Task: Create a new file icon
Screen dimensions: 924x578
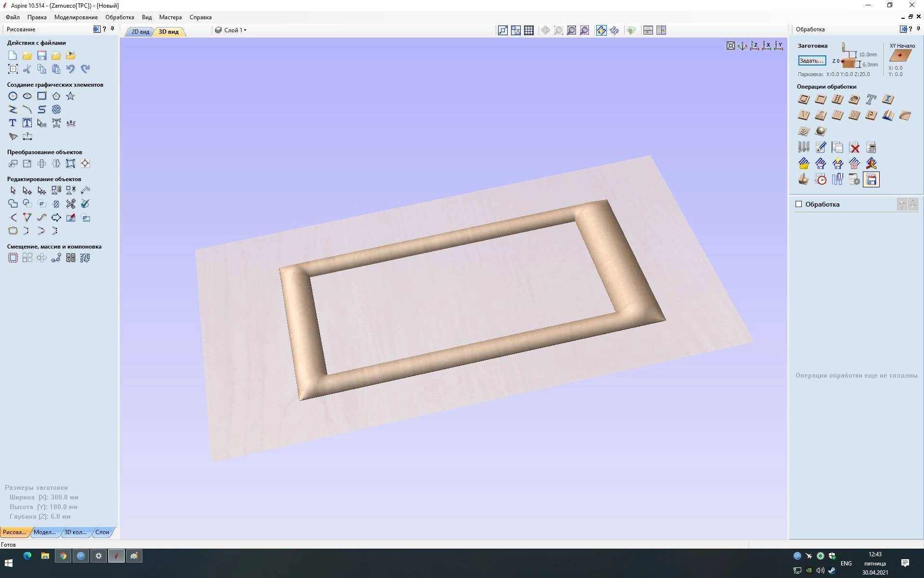Action: click(x=13, y=55)
